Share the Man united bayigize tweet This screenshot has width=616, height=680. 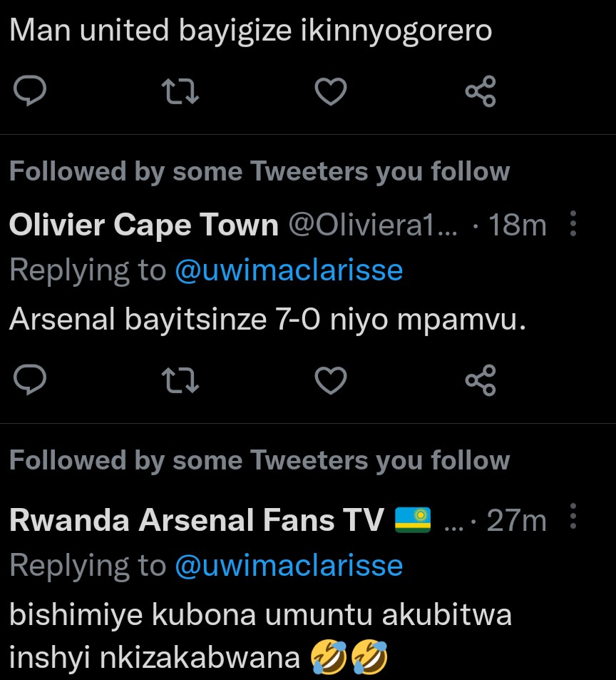pos(480,92)
